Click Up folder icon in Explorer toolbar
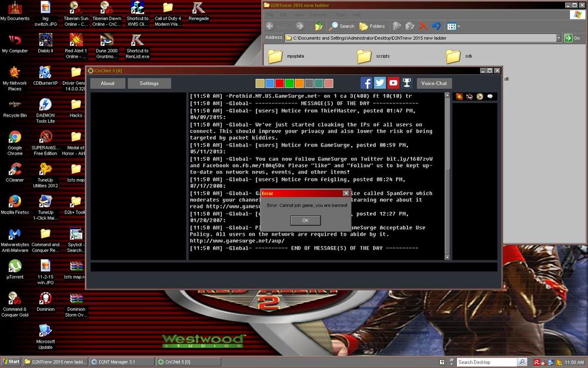Image resolution: width=588 pixels, height=368 pixels. tap(319, 26)
